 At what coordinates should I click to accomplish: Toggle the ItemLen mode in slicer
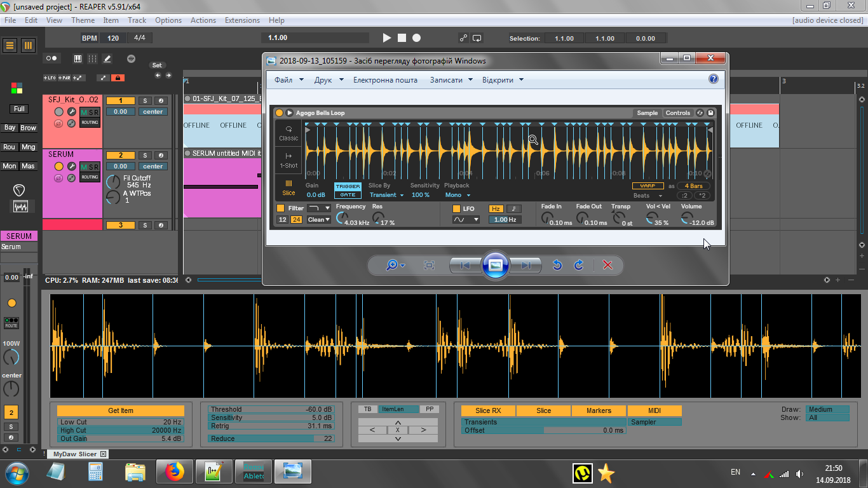(x=398, y=409)
